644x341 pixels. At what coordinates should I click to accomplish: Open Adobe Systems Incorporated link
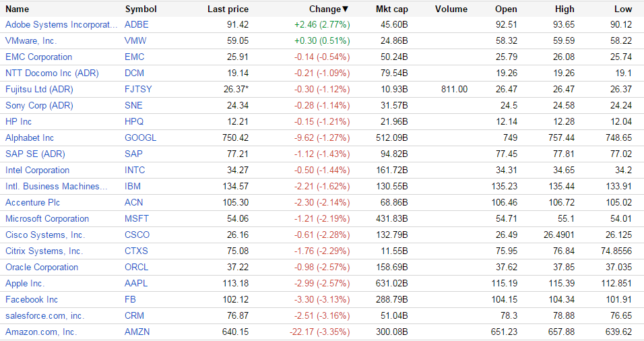61,24
